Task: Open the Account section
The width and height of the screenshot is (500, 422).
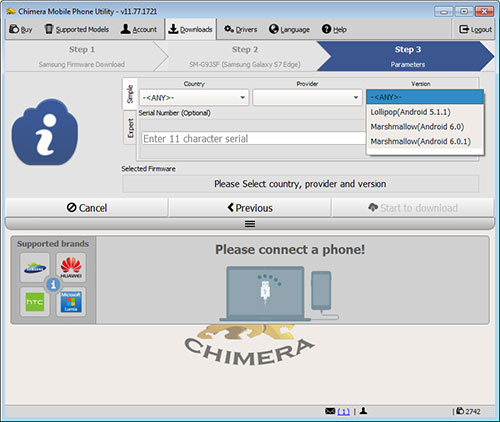Action: click(x=138, y=29)
